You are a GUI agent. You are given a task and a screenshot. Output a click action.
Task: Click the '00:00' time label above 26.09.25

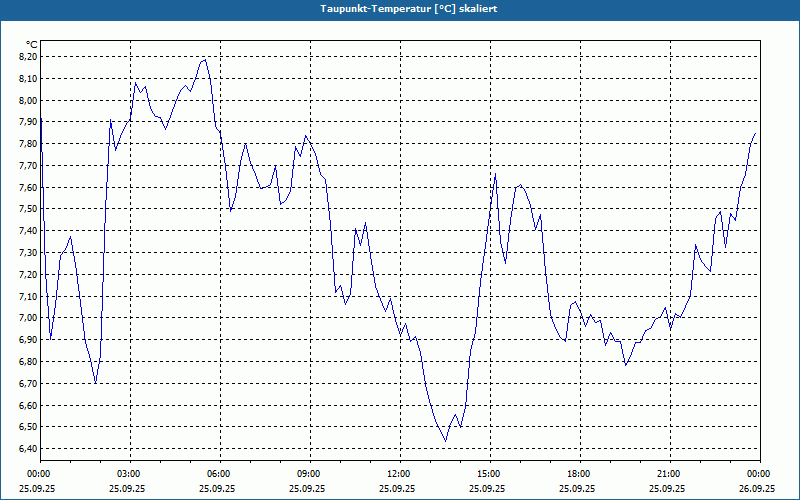(x=757, y=474)
